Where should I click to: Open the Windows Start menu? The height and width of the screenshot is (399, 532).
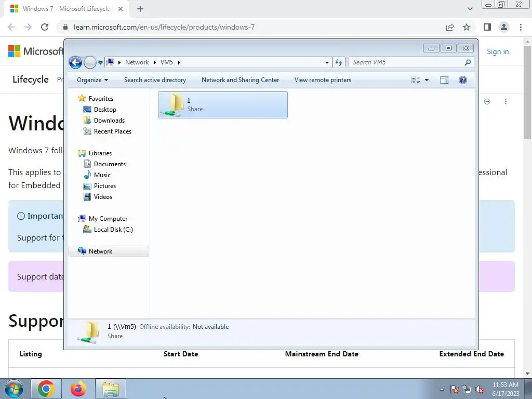click(14, 389)
